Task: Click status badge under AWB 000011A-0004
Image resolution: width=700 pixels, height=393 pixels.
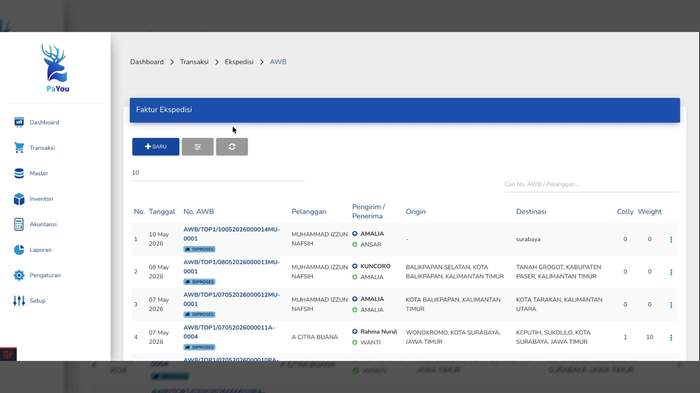Action: tap(199, 347)
